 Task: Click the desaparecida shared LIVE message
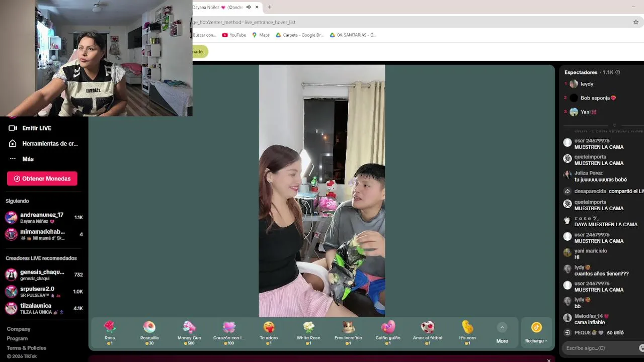(x=603, y=192)
